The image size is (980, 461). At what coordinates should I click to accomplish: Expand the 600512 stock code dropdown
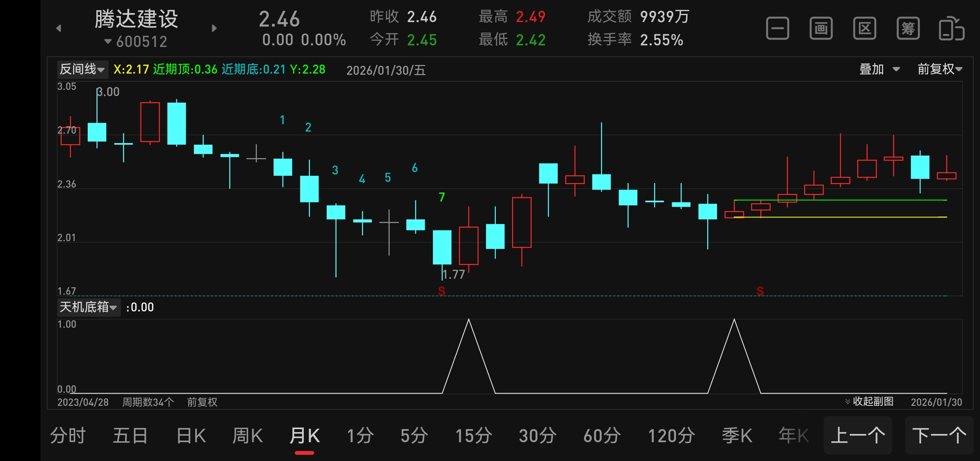[136, 42]
